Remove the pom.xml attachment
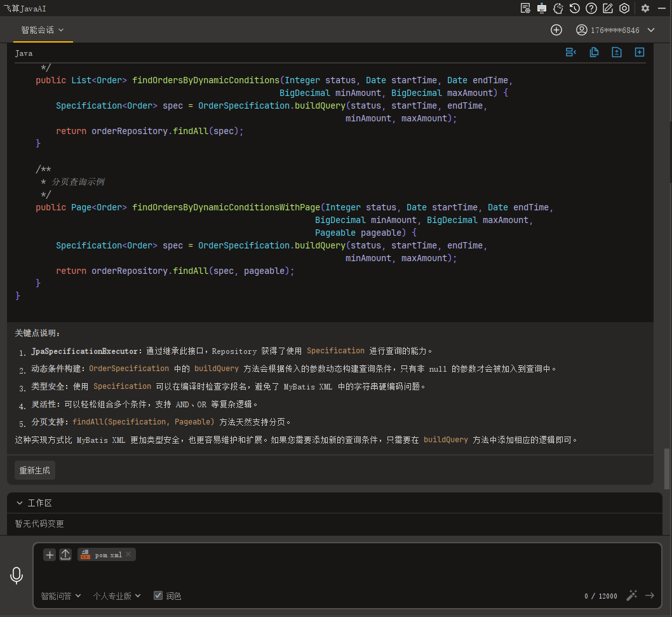The height and width of the screenshot is (617, 672). pos(128,554)
